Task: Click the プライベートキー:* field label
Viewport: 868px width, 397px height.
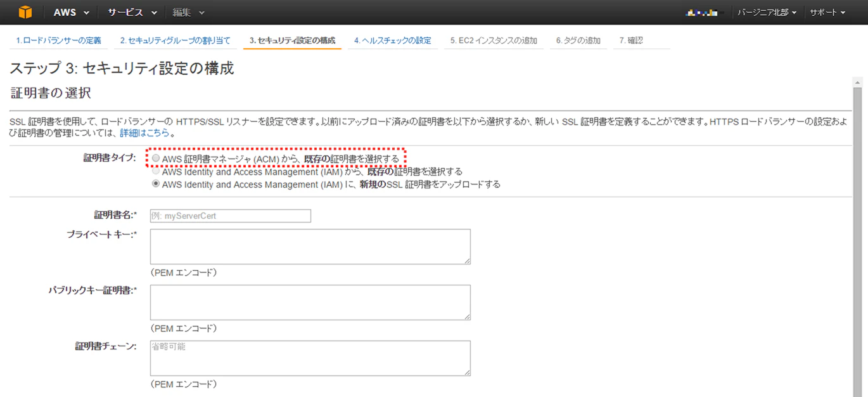Action: point(102,235)
